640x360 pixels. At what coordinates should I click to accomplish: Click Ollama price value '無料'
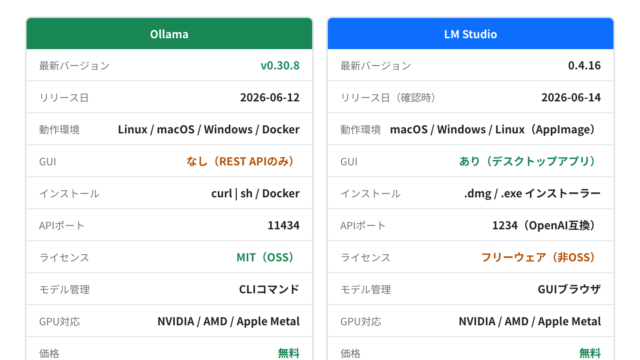point(289,353)
